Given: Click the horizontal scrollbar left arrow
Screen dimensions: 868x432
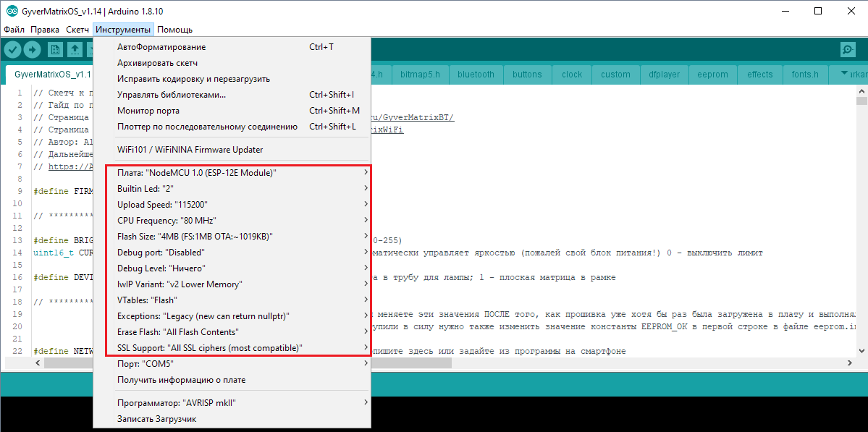Looking at the screenshot, I should coord(38,363).
